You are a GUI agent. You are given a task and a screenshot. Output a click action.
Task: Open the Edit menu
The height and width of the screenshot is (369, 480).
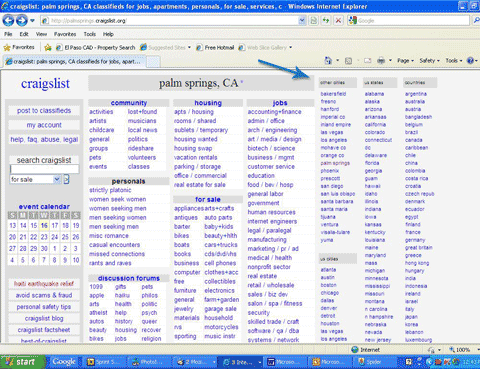(24, 34)
